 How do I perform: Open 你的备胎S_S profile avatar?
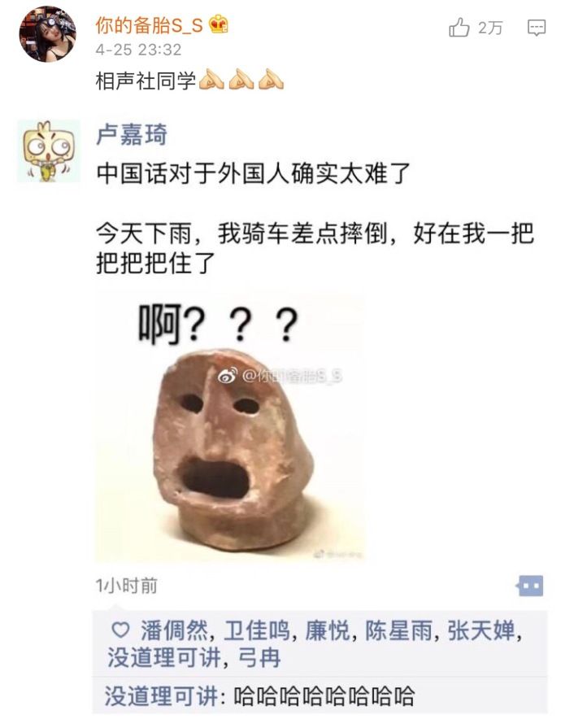47,34
